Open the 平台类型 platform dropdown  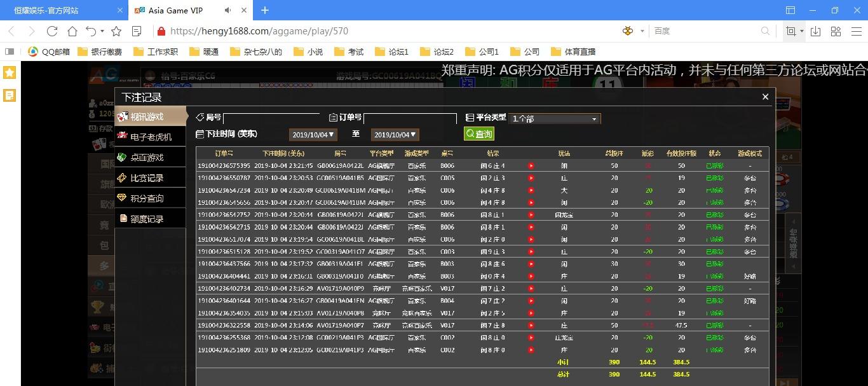[x=554, y=119]
